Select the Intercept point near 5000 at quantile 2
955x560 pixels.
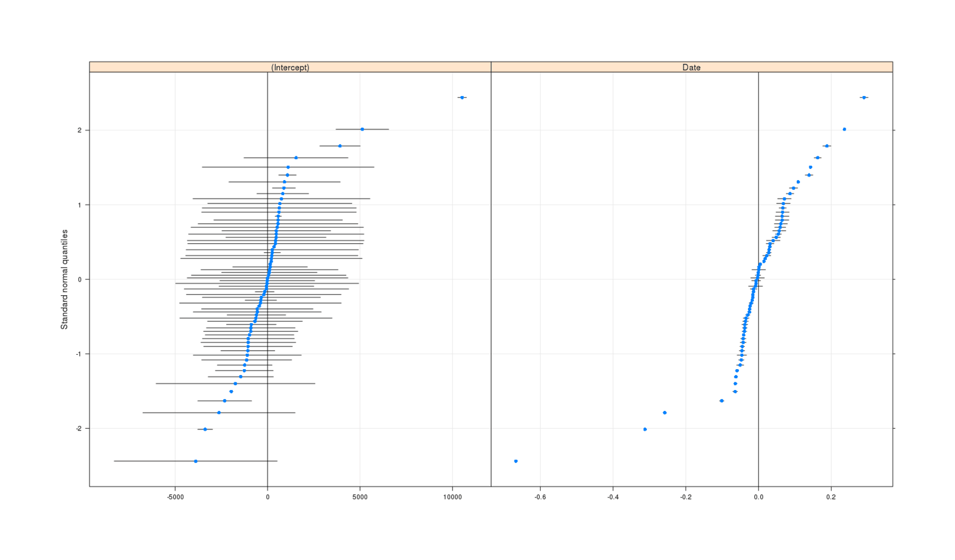[x=362, y=129]
